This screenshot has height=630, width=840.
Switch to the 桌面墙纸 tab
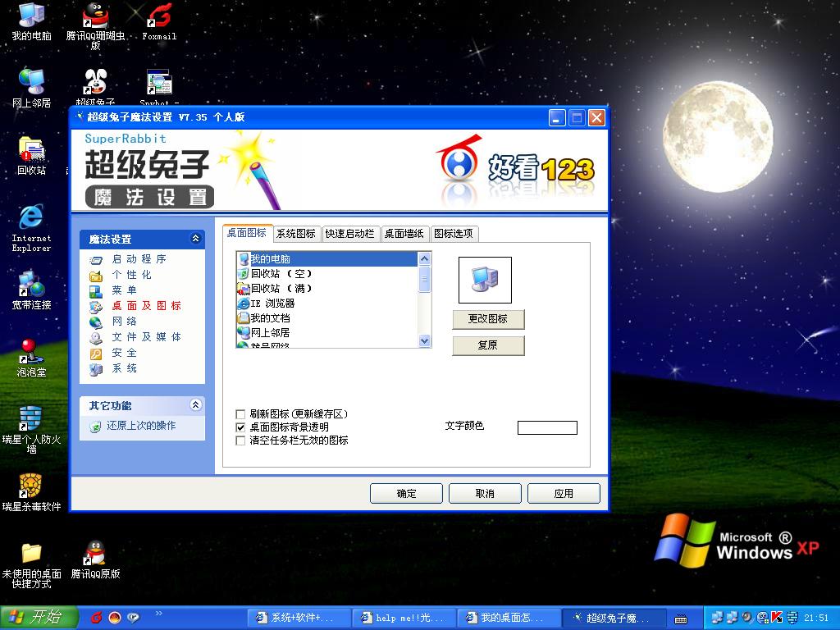(404, 234)
